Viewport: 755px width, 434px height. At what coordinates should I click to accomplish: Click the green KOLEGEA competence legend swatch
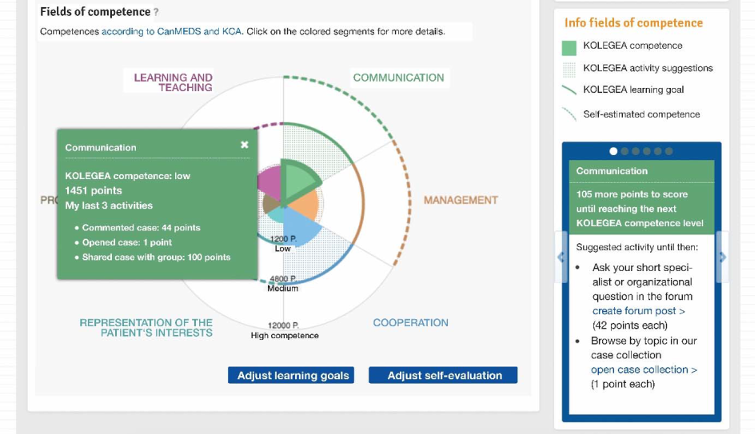pos(568,46)
